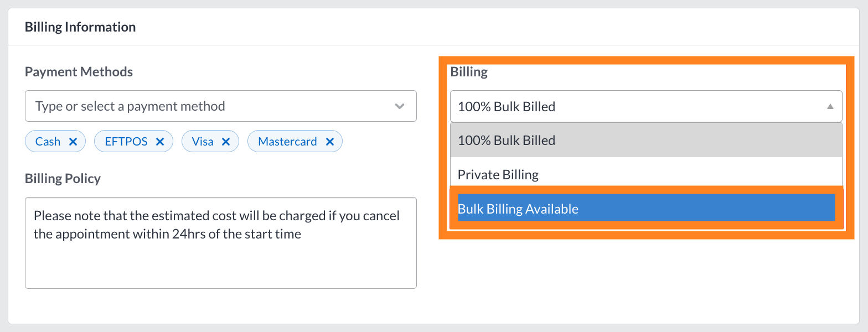This screenshot has width=868, height=332.
Task: Click the Mastercard tag label
Action: click(287, 142)
